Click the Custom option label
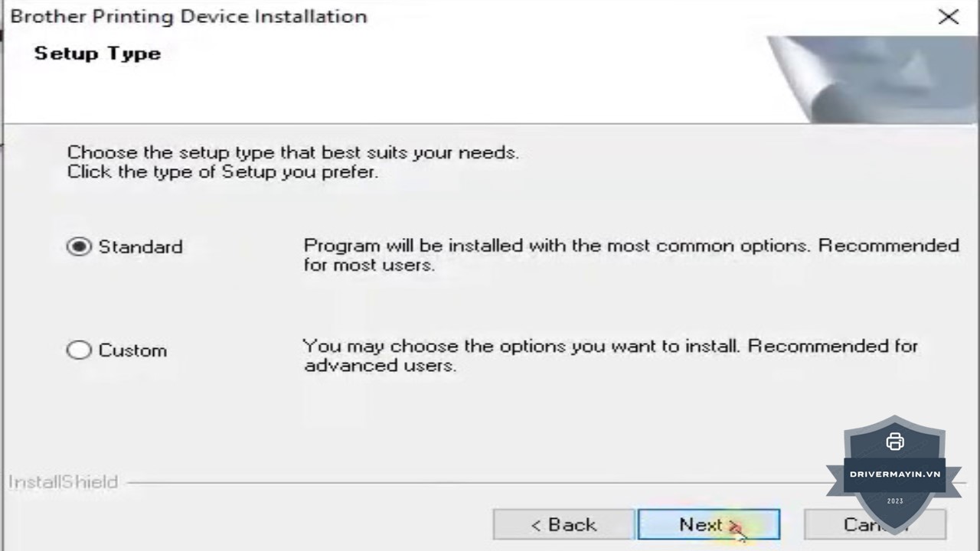The image size is (980, 551). click(x=132, y=350)
